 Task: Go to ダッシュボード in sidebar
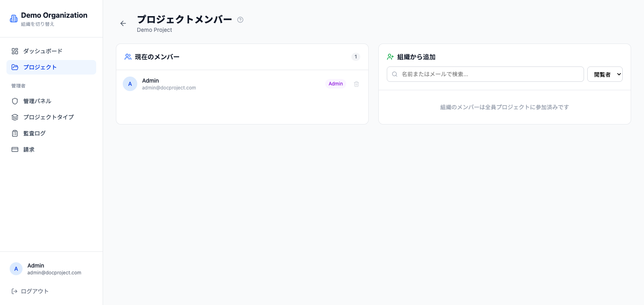coord(51,51)
